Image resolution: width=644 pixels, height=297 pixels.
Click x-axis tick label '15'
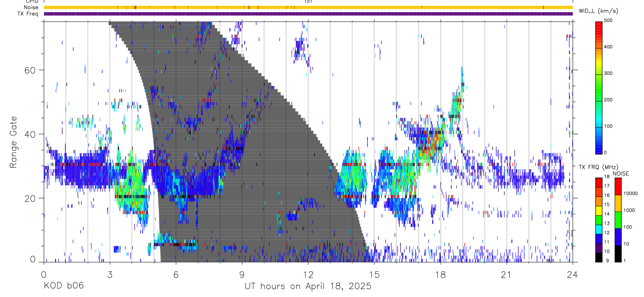(x=374, y=274)
